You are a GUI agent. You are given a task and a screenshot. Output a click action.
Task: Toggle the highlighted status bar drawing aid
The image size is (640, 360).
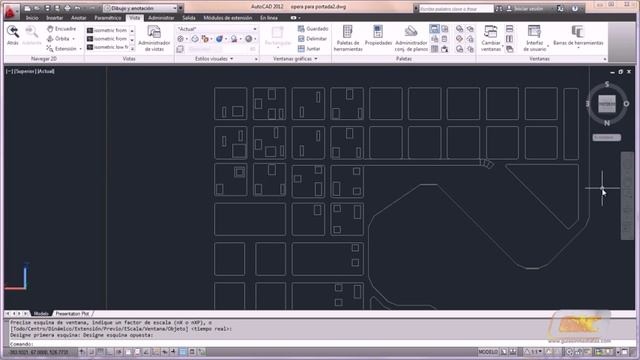click(x=183, y=351)
